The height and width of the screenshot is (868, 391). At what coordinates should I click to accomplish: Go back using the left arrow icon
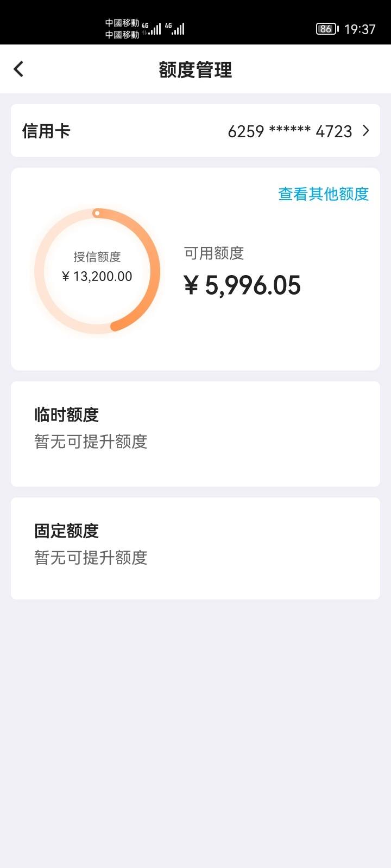pyautogui.click(x=18, y=69)
